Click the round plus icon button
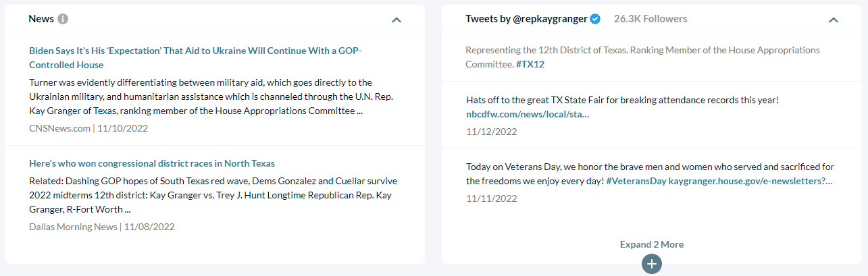Image resolution: width=868 pixels, height=276 pixels. click(x=651, y=264)
